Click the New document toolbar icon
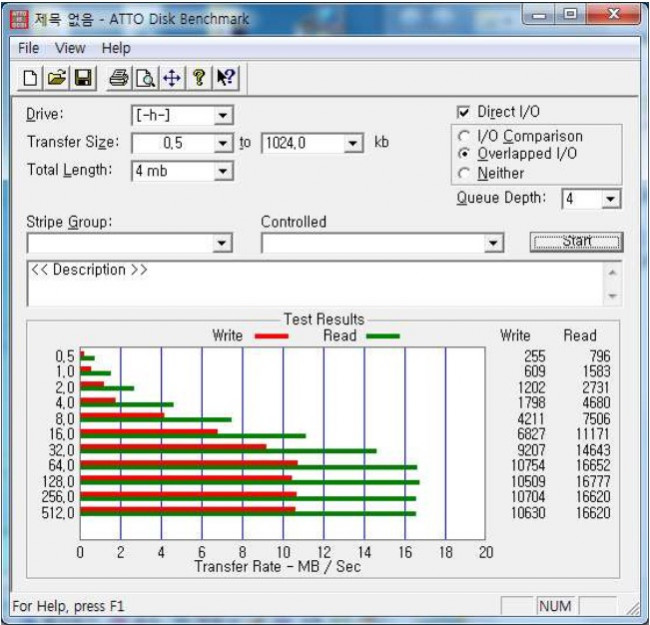 point(30,78)
